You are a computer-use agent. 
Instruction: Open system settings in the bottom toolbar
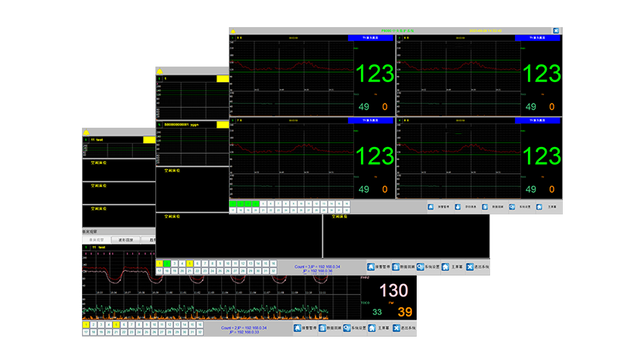pyautogui.click(x=347, y=328)
